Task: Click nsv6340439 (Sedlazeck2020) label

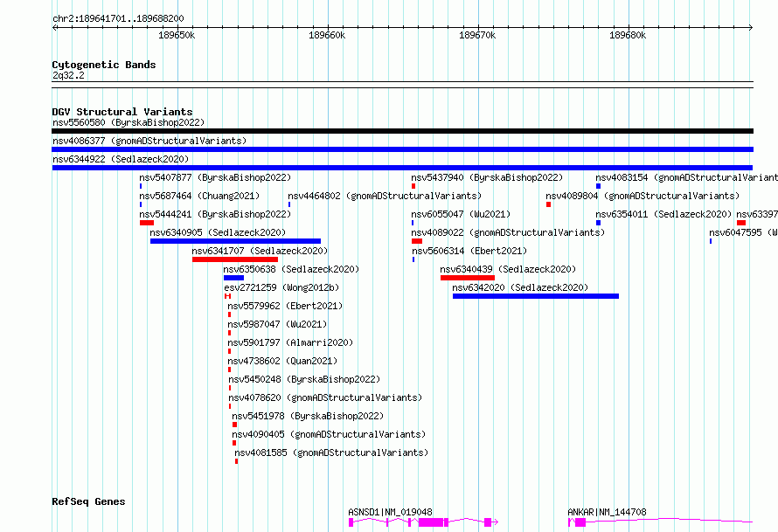Action: 508,269
